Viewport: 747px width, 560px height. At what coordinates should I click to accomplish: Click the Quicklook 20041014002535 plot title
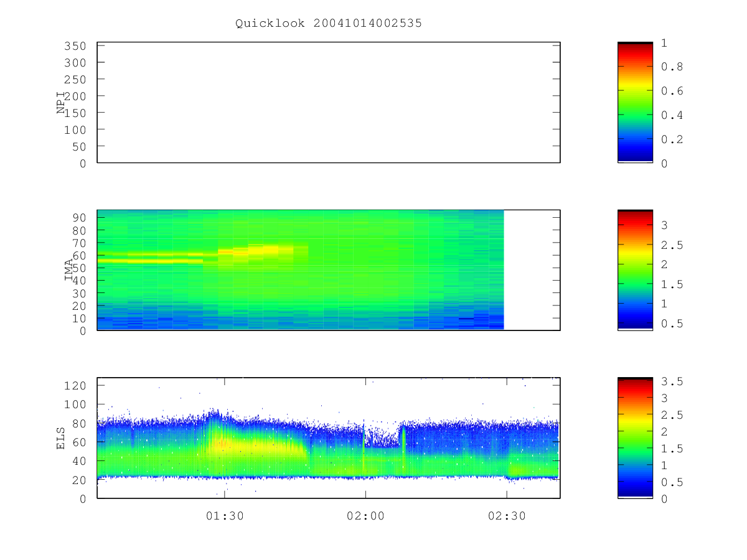329,23
